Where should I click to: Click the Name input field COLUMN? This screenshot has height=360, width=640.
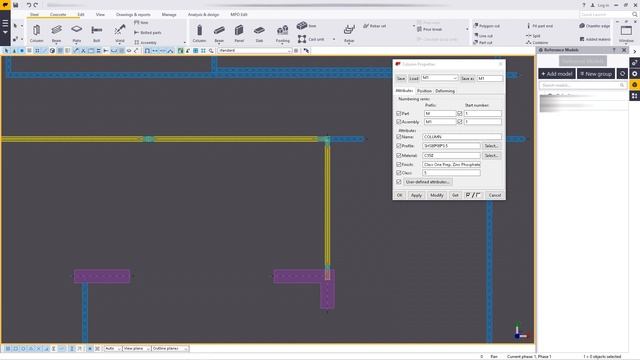click(x=462, y=137)
